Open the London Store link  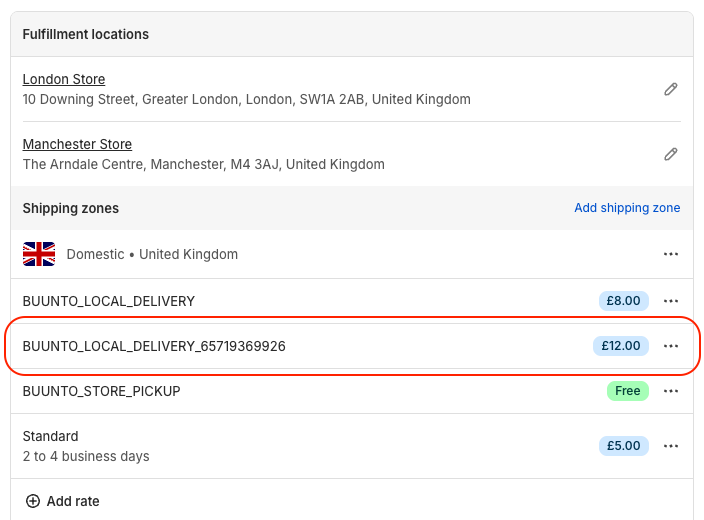click(x=64, y=79)
